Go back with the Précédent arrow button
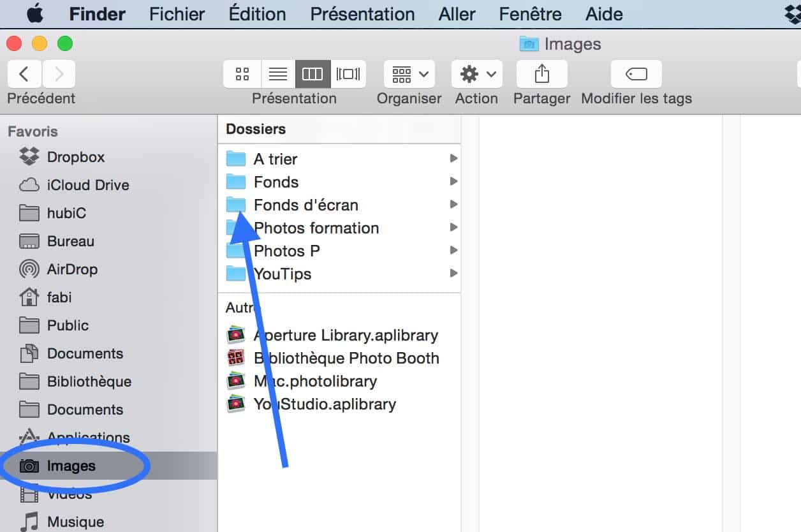 tap(24, 74)
